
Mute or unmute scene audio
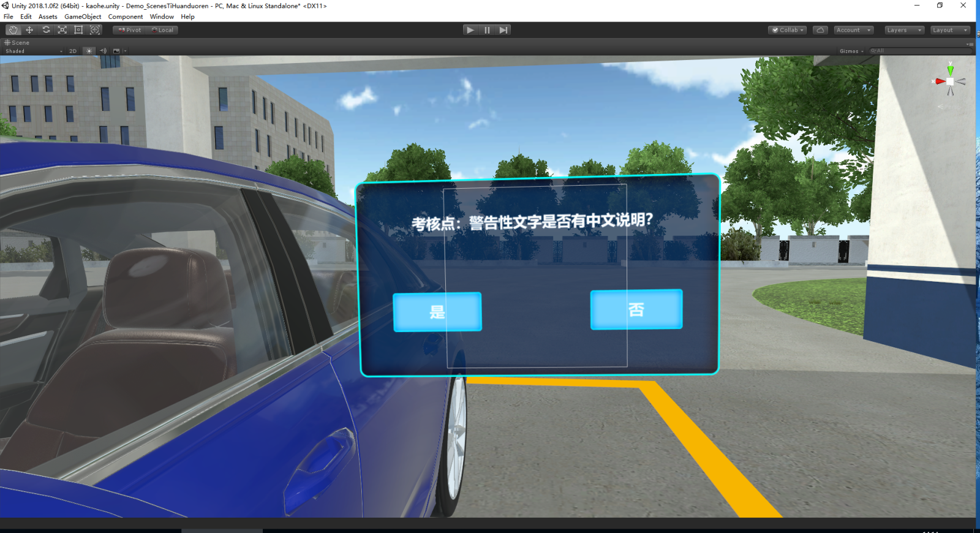tap(103, 51)
